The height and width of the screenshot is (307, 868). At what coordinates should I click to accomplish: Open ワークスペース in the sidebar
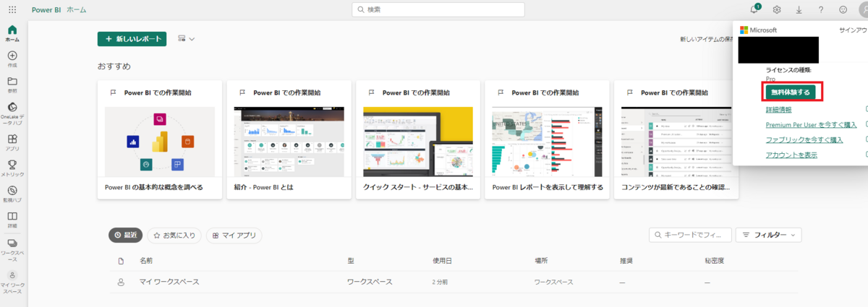(12, 250)
